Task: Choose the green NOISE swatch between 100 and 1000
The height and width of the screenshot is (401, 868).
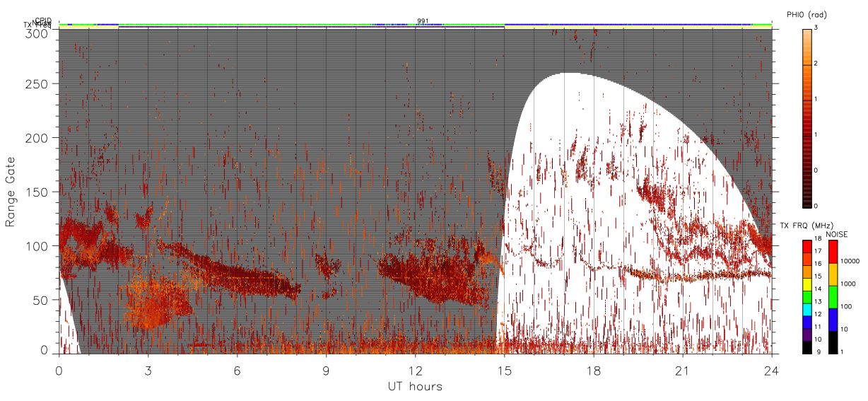Action: [x=832, y=297]
